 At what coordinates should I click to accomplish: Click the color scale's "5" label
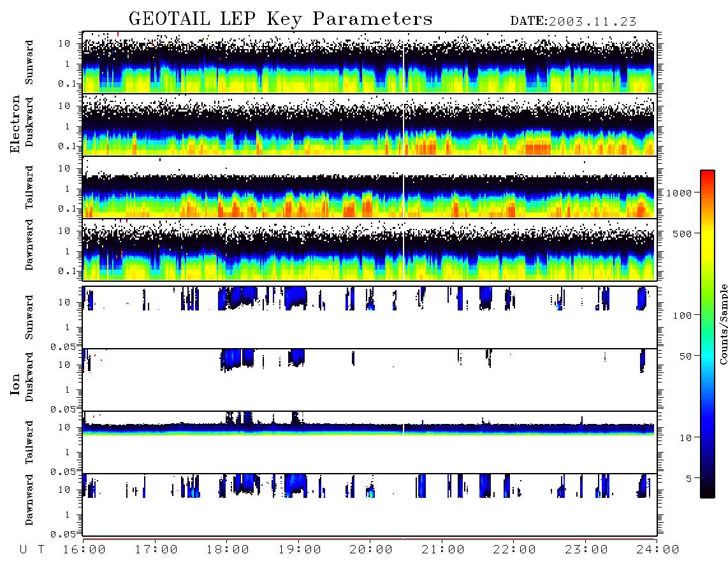pyautogui.click(x=689, y=479)
